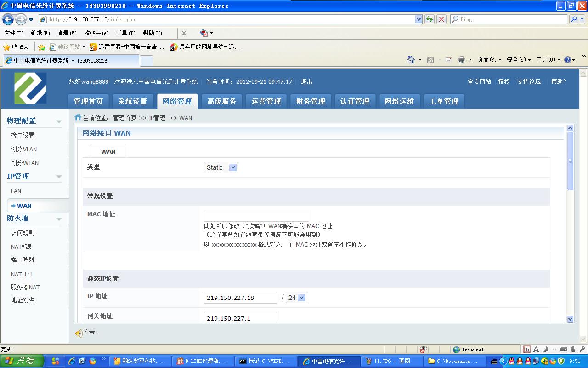The height and width of the screenshot is (368, 588).
Task: Click the PDF converter toolbar icon
Action: (x=204, y=33)
